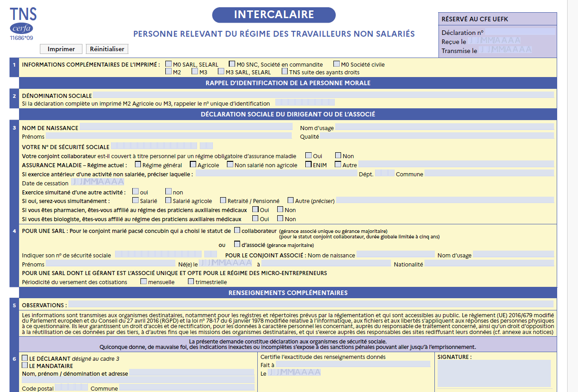Viewport: 578px width, 392px height.
Task: Click the n° unique d'identification field
Action: click(305, 103)
